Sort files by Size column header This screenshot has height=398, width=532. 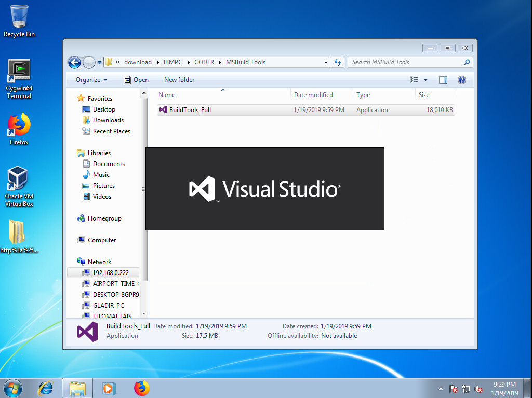[x=424, y=95]
